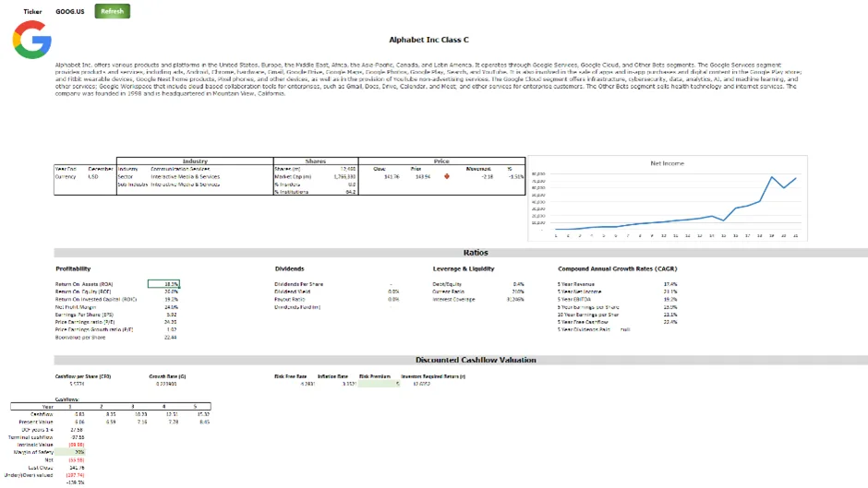The width and height of the screenshot is (868, 488).
Task: Click the Compound Annual Growth Rates heading
Action: coord(617,268)
